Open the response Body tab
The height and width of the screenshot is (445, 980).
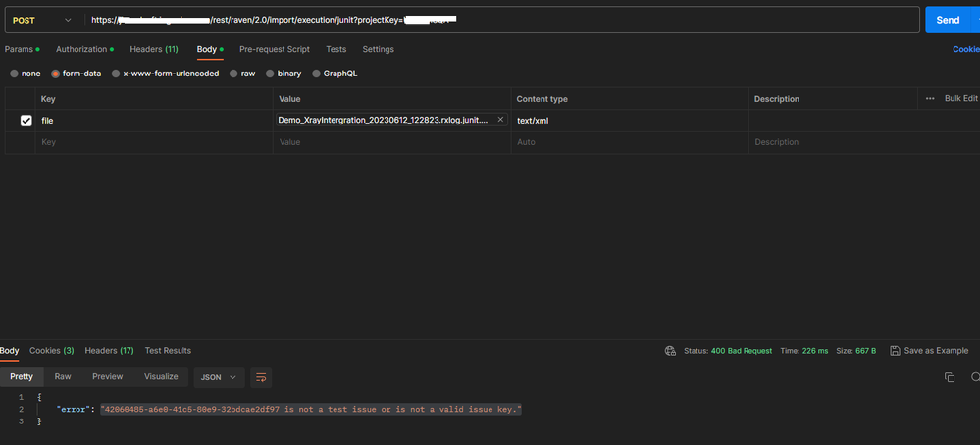pyautogui.click(x=10, y=351)
